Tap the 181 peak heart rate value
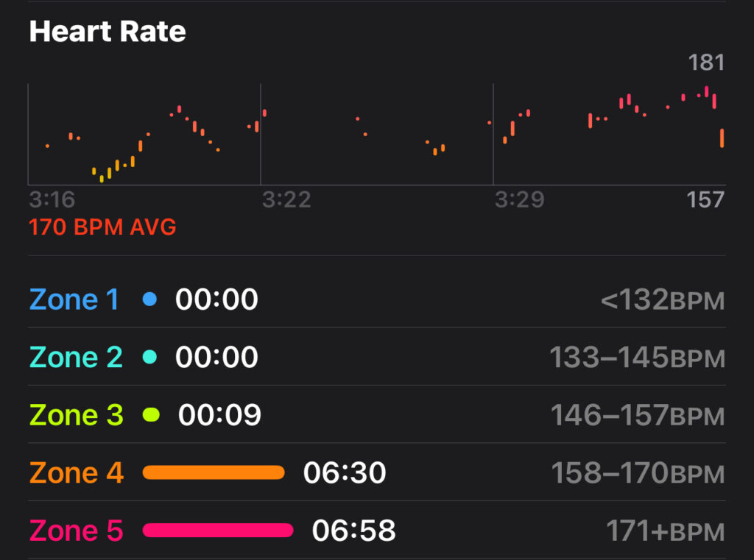This screenshot has width=754, height=560. tap(708, 63)
